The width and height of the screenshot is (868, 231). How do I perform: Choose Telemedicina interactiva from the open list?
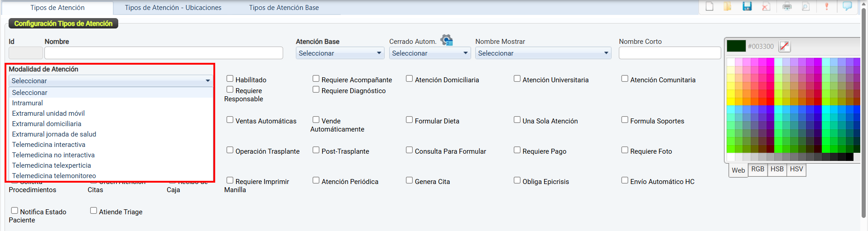coord(49,145)
